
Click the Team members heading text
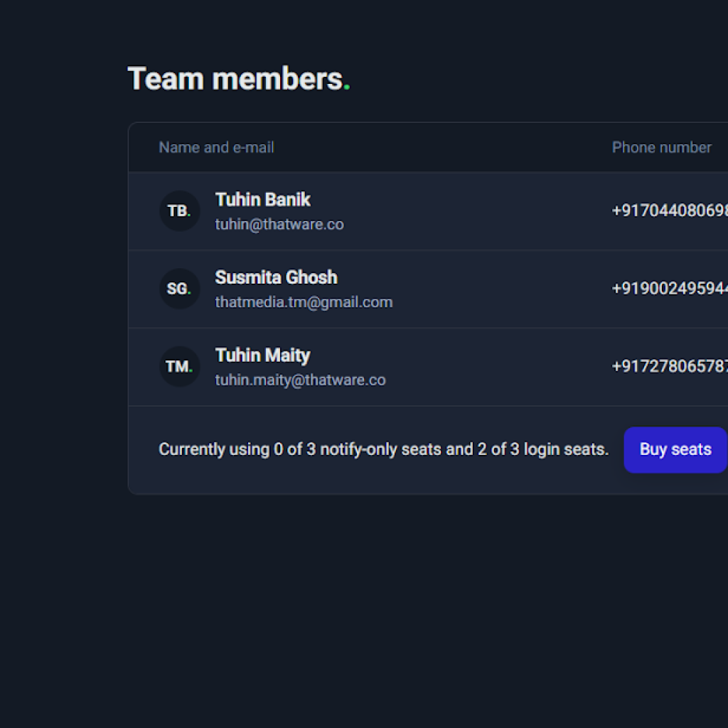(x=235, y=79)
